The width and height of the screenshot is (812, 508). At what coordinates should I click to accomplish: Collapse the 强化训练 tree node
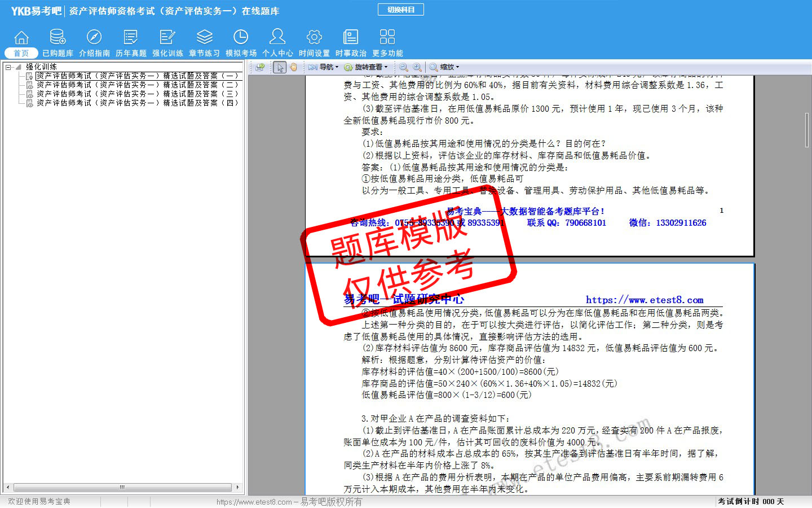click(x=8, y=67)
